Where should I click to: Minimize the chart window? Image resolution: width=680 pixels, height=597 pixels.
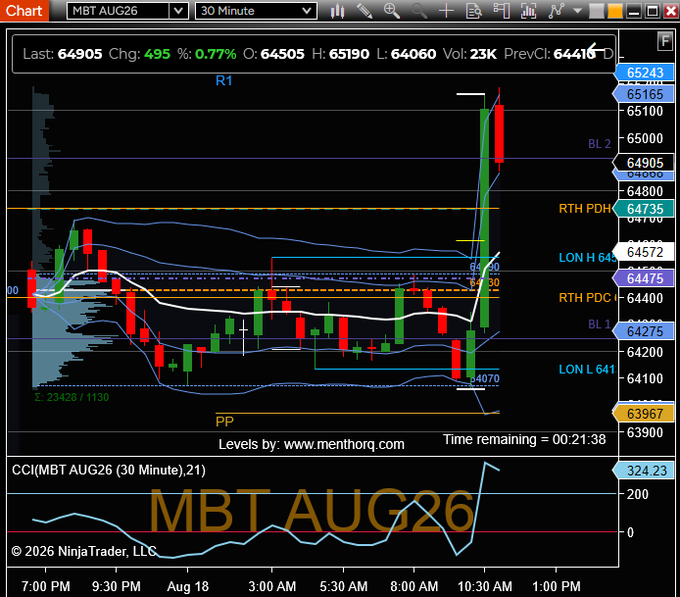(634, 11)
